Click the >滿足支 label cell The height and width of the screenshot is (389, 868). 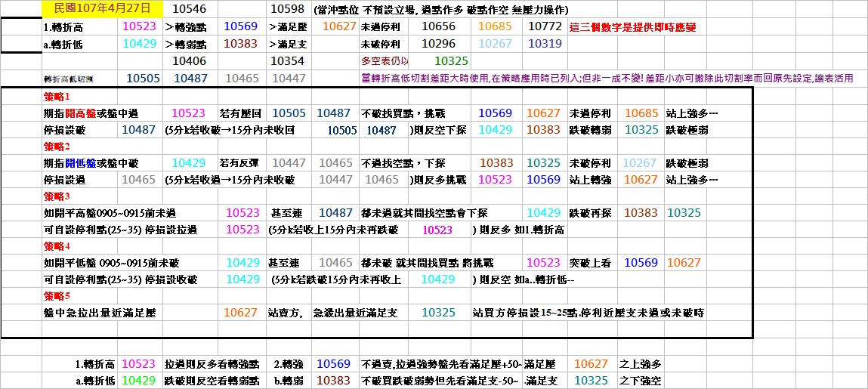tap(288, 45)
